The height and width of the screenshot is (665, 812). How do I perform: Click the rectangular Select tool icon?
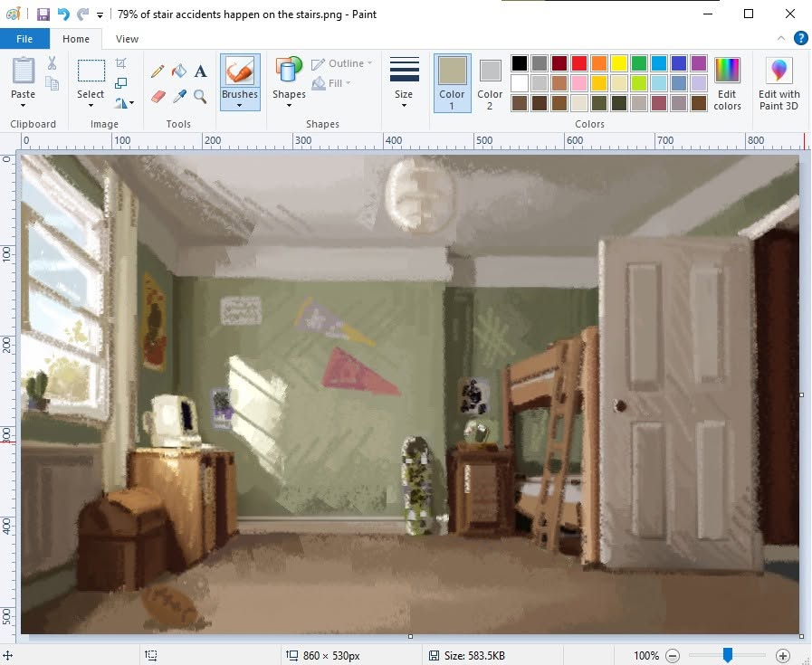(x=91, y=71)
